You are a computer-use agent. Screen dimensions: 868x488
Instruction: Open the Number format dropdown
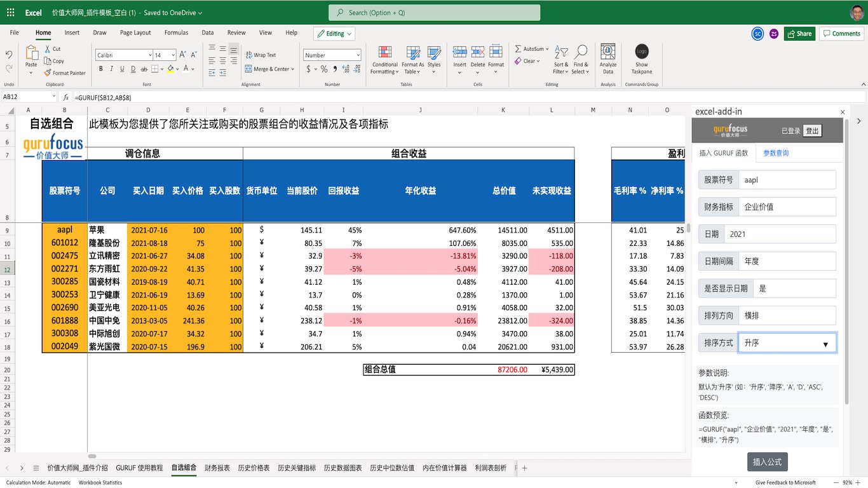[x=358, y=55]
